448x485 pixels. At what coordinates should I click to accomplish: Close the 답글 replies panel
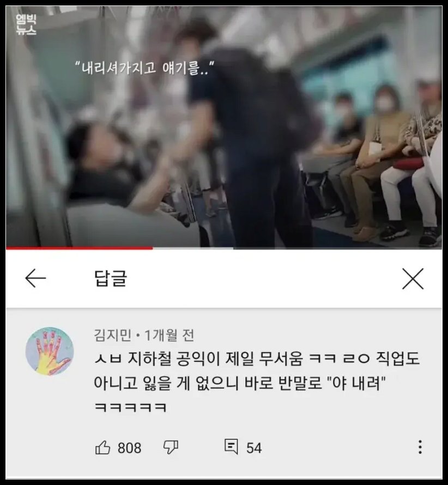tap(413, 278)
